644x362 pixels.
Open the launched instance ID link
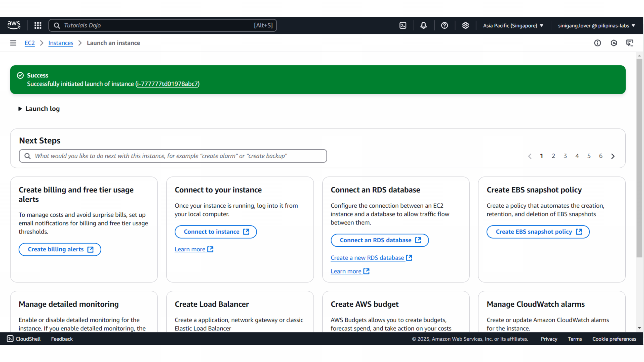point(168,84)
